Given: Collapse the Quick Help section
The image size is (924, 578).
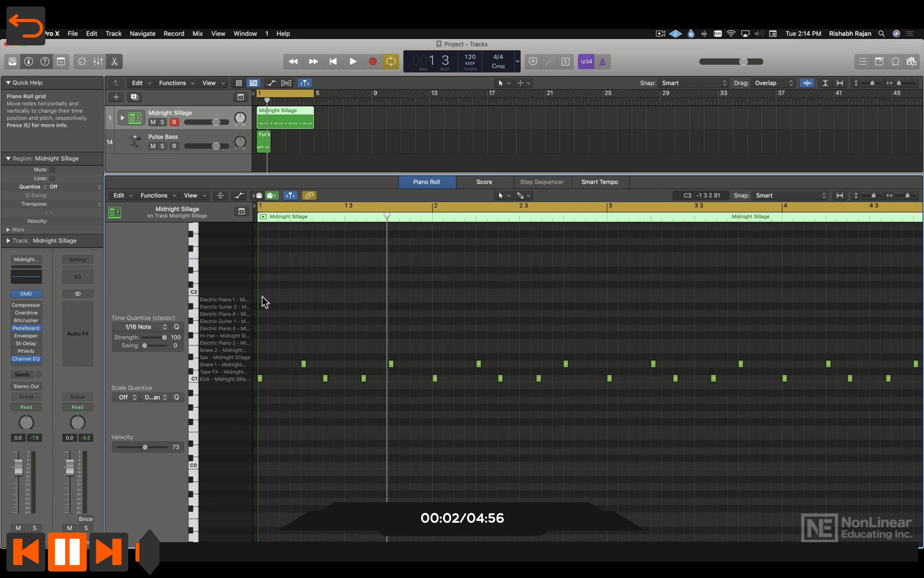Looking at the screenshot, I should pos(8,83).
